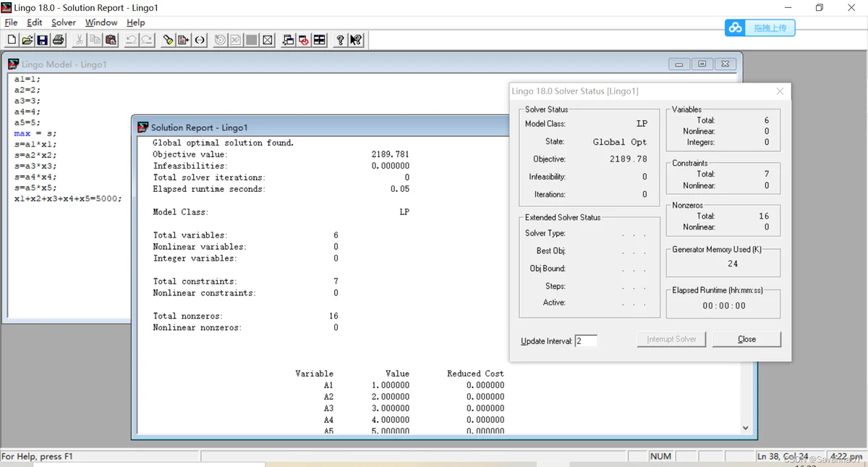868x467 pixels.
Task: Click the 'Elapsed runtime seconds:' label
Action: 209,189
